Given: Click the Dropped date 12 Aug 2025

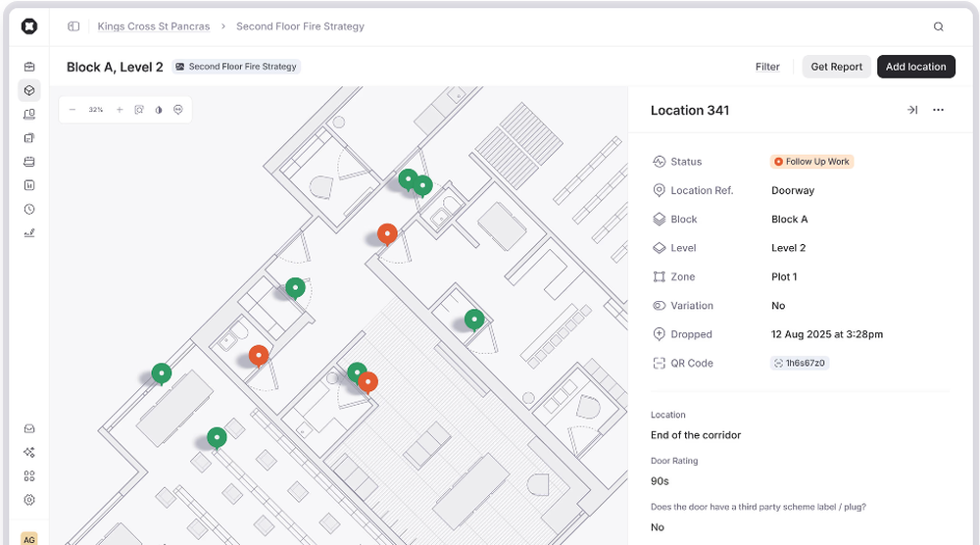Looking at the screenshot, I should click(x=827, y=334).
